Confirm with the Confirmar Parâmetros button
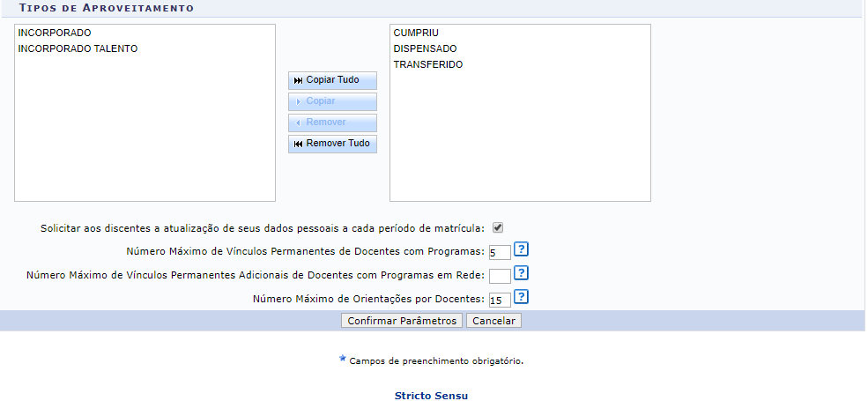Viewport: 868px width, 401px height. (x=402, y=321)
